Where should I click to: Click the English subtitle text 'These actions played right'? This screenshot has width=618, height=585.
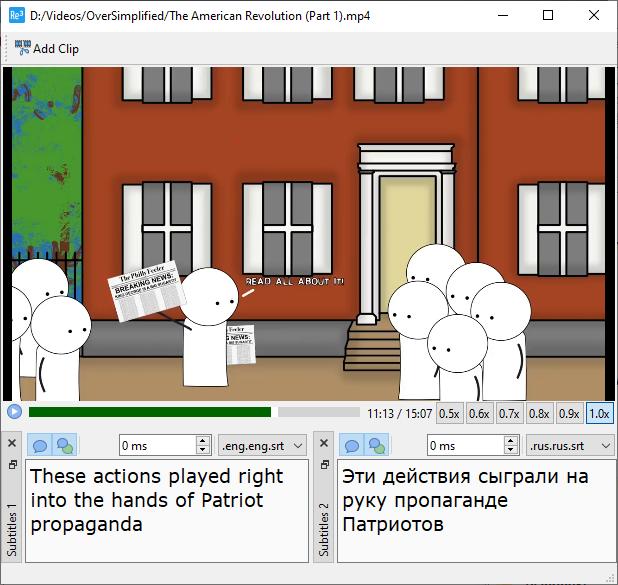coord(156,477)
